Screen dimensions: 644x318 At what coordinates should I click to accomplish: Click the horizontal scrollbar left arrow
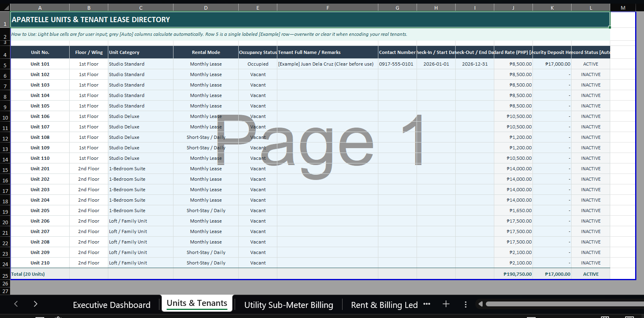[480, 304]
